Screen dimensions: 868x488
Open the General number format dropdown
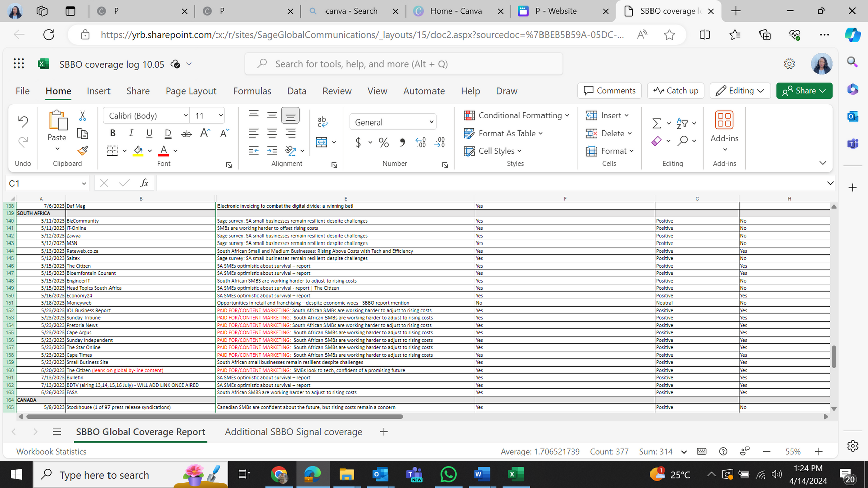(x=431, y=122)
